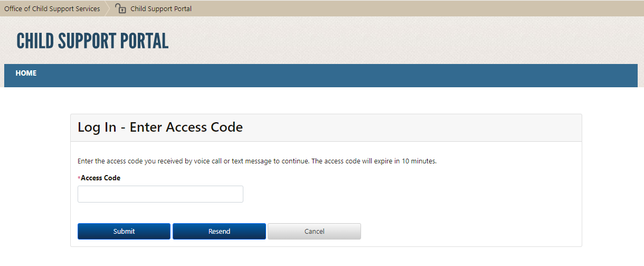Viewport: 644px width, 266px height.
Task: Click the CHILD SUPPORT PORTAL site title
Action: tap(92, 41)
